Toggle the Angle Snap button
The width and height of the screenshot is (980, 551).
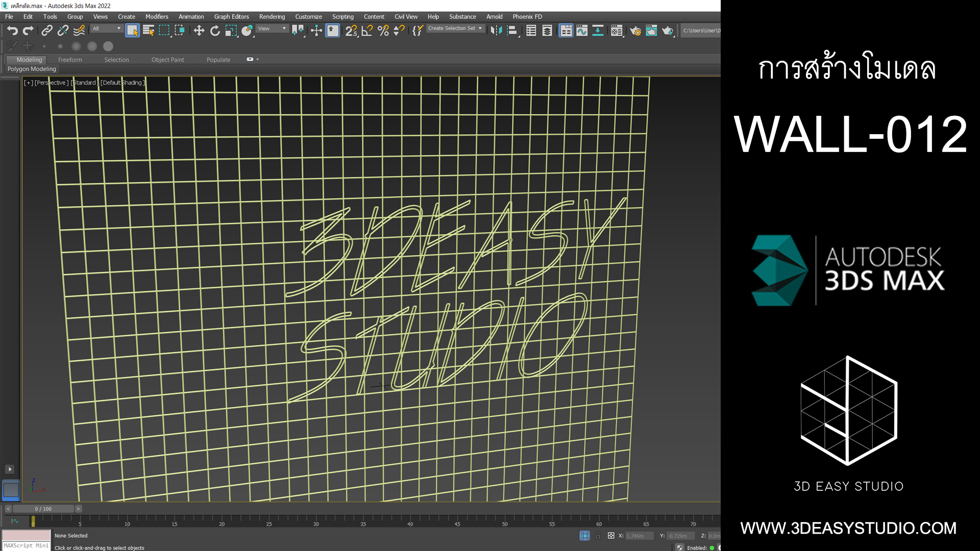367,31
